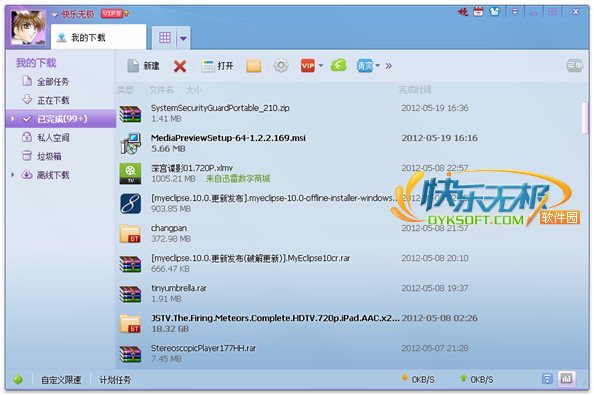Expand the 已完成 tree arrow
This screenshot has width=594, height=395.
tap(13, 119)
